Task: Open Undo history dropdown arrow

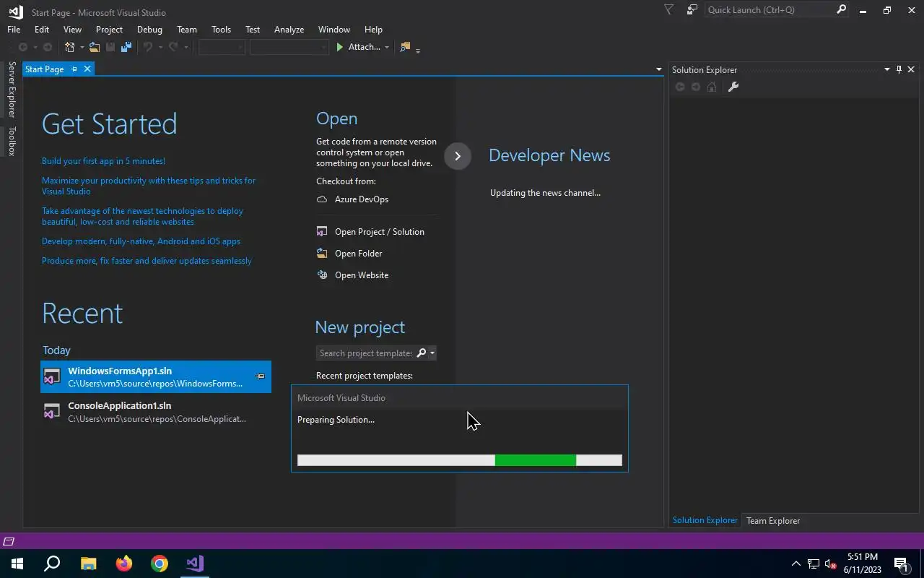Action: pos(160,48)
